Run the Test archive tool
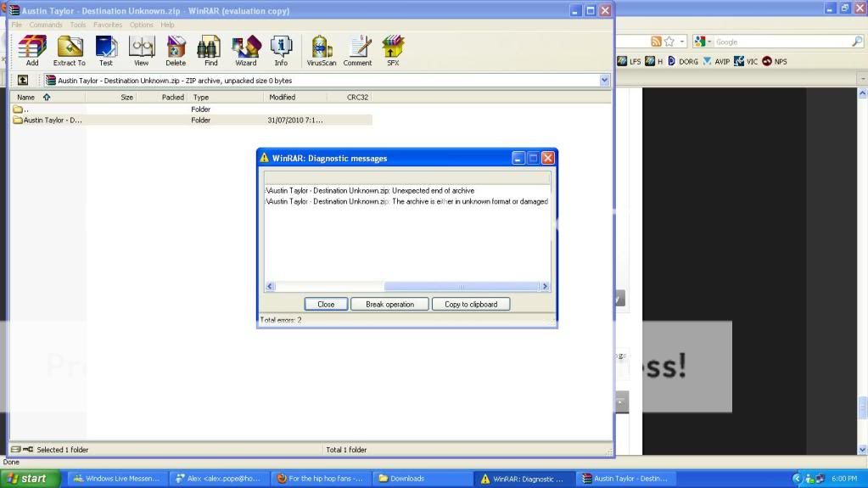 (106, 50)
